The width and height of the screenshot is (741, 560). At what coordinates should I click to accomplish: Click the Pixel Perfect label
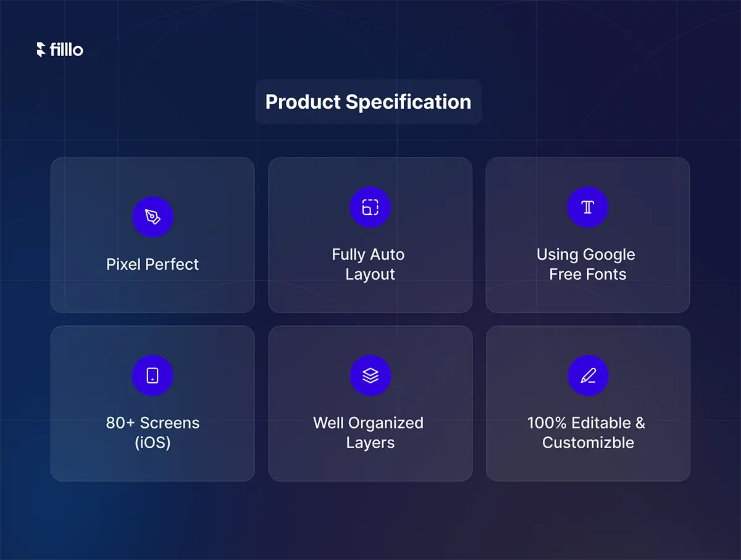[153, 264]
